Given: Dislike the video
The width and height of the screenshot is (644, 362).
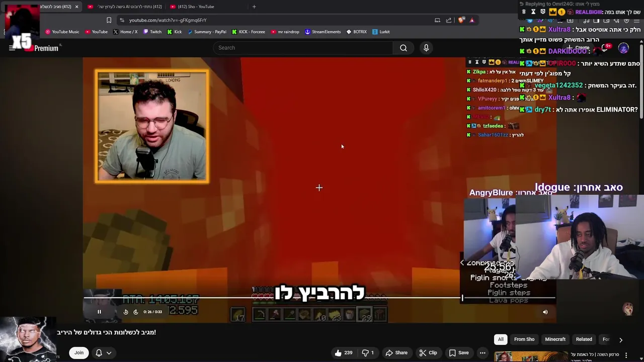Looking at the screenshot, I should (368, 353).
